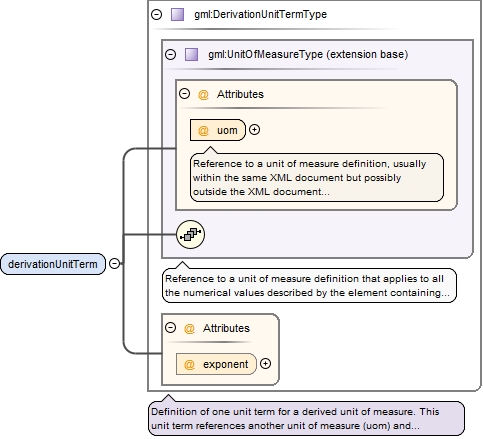
Task: Expand the exponent attribute details
Action: pyautogui.click(x=265, y=364)
